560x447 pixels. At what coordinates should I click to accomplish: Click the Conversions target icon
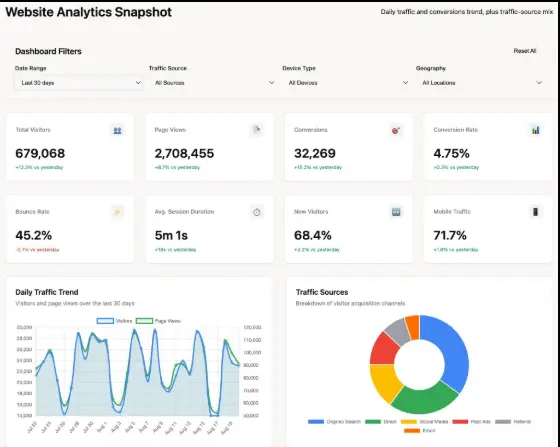pos(396,130)
